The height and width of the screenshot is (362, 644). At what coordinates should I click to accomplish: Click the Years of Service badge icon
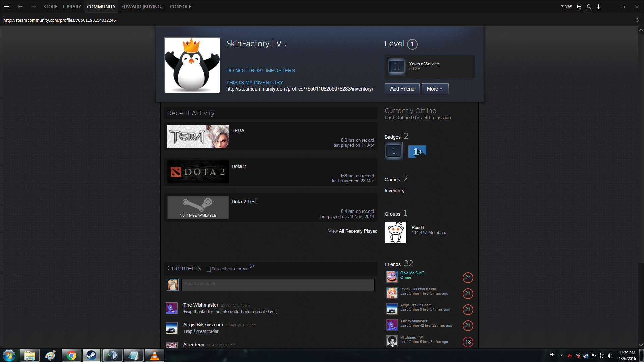point(397,66)
